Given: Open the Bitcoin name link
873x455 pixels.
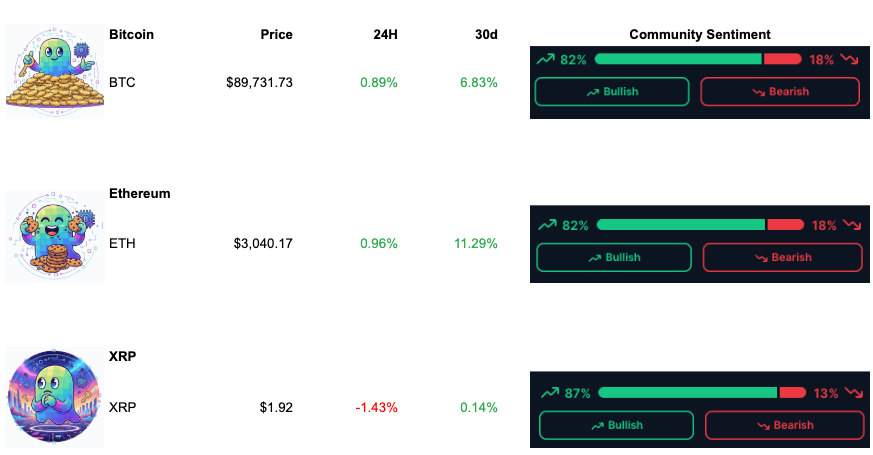Looking at the screenshot, I should coord(132,34).
